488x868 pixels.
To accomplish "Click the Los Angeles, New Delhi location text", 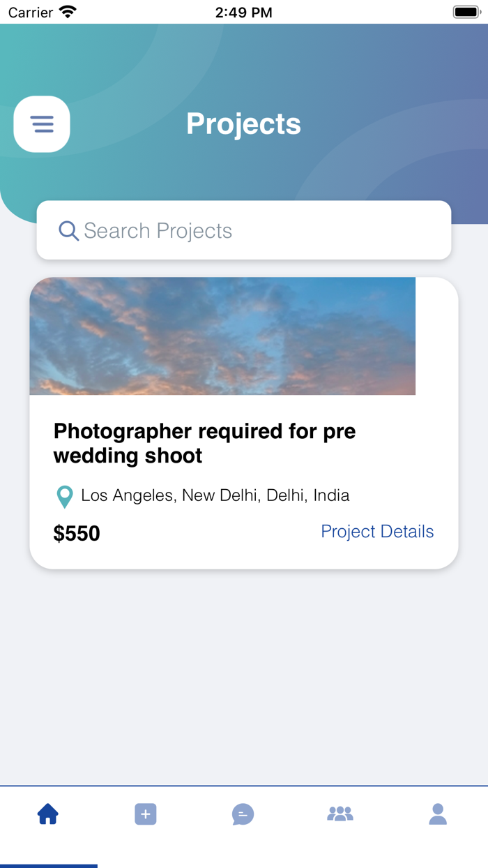I will tap(215, 495).
